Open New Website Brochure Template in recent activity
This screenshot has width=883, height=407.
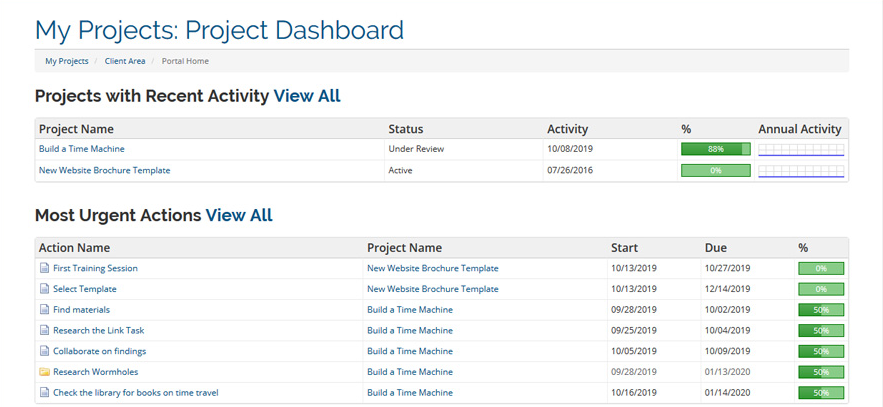104,170
